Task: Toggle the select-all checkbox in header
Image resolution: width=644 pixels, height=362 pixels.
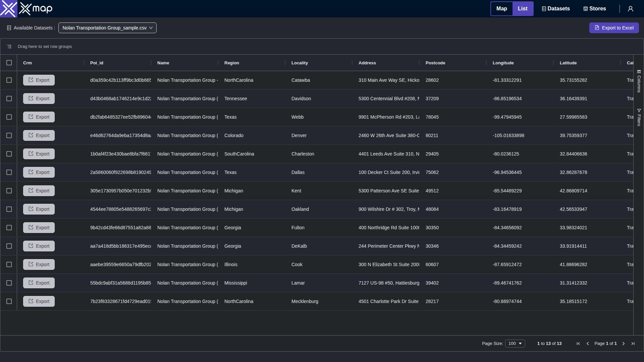Action: (9, 63)
